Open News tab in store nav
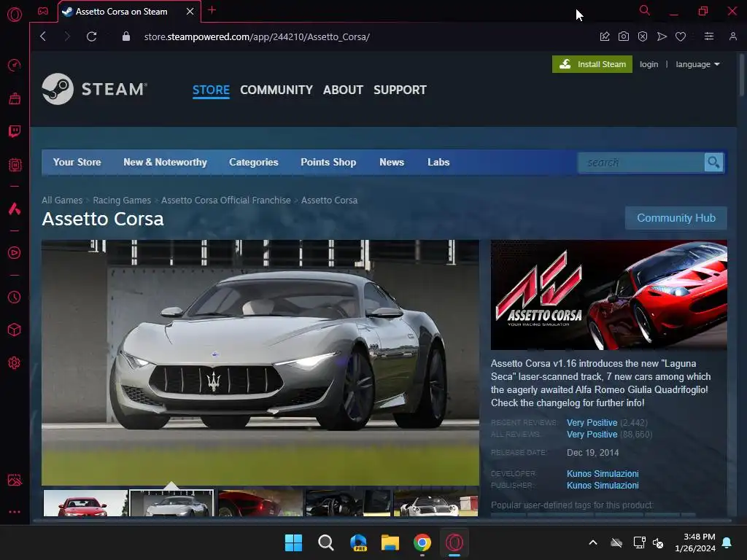 coord(392,163)
